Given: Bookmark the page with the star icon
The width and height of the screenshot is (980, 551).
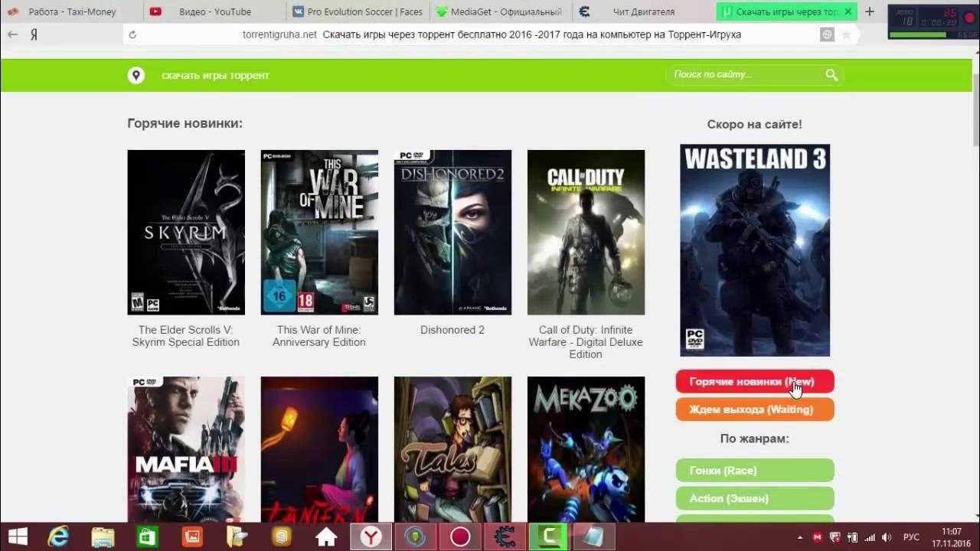Looking at the screenshot, I should point(846,34).
